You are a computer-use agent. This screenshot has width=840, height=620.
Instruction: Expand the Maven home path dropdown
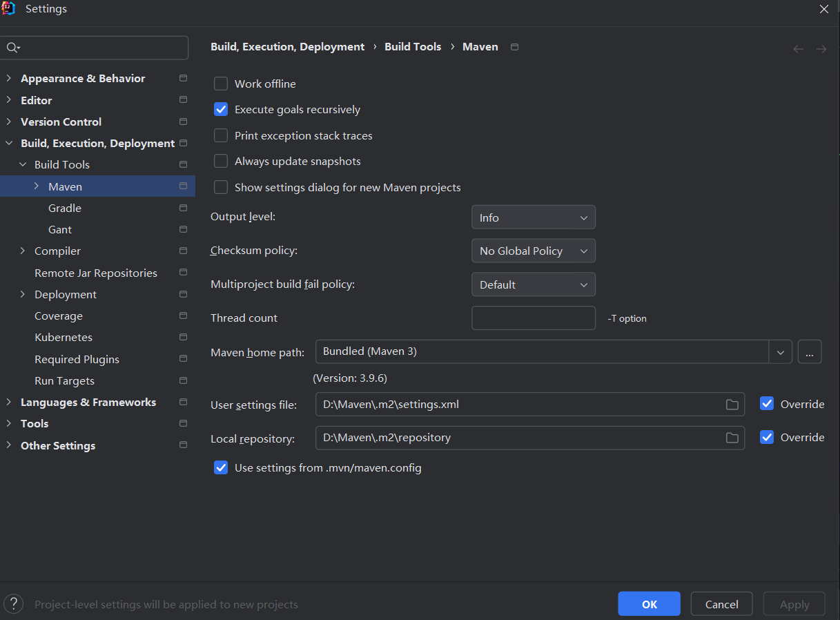[780, 352]
